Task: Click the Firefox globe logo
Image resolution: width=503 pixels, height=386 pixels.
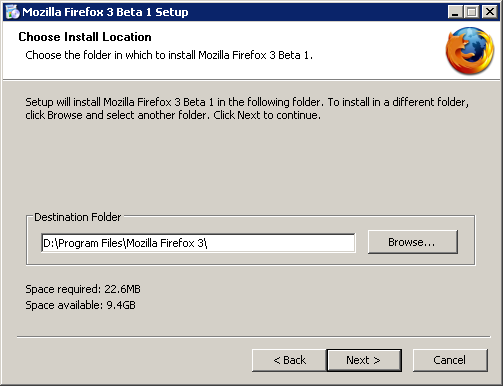Action: [x=470, y=51]
